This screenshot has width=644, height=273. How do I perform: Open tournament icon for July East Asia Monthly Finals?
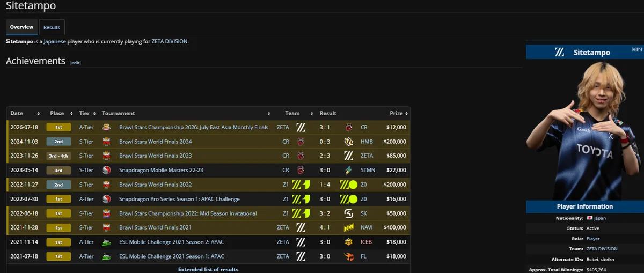(106, 127)
